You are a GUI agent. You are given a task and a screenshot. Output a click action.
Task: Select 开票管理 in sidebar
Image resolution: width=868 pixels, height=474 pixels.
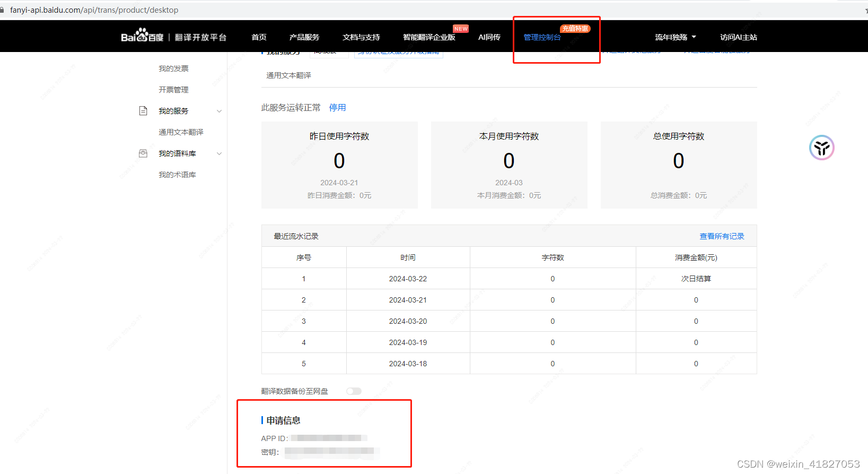click(x=173, y=90)
